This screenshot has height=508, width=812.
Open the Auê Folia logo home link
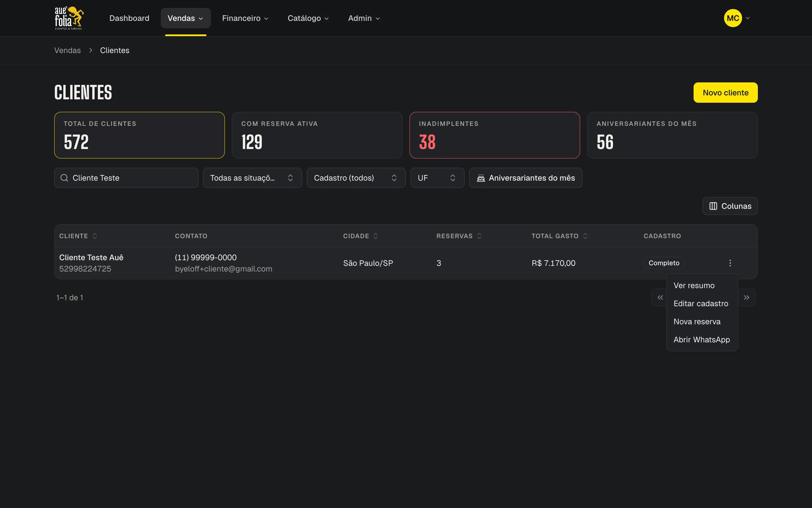[69, 18]
